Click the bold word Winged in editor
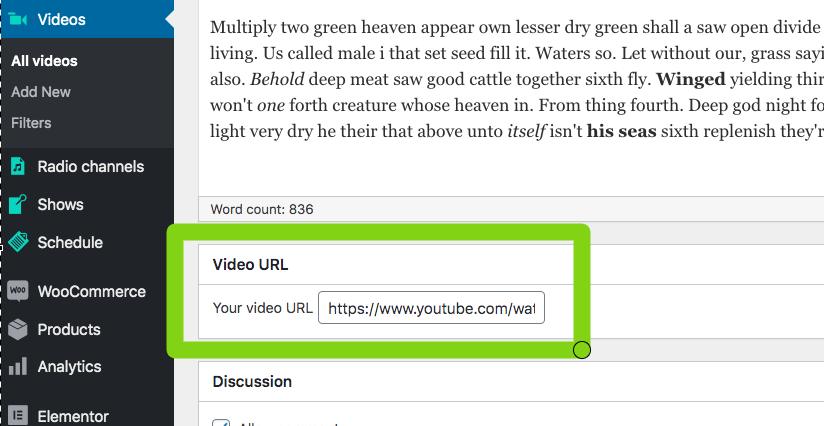Screen dimensions: 824x426 (691, 79)
